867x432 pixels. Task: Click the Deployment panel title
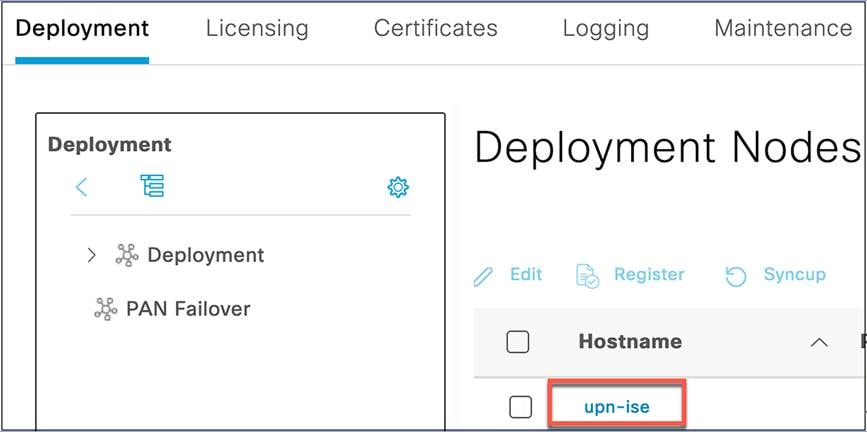coord(109,144)
